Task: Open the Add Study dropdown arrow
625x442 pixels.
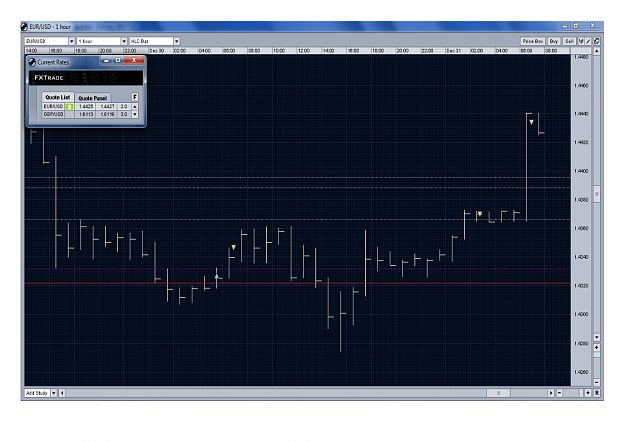Action: click(54, 393)
